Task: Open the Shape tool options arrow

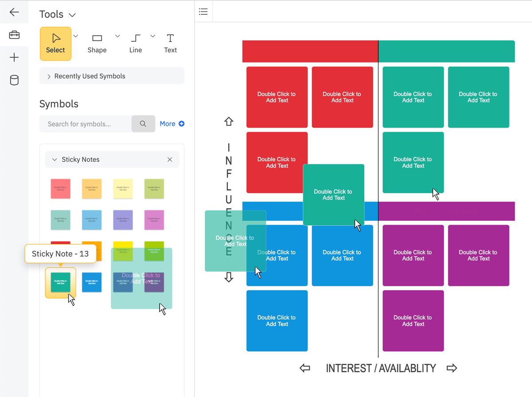Action: click(117, 36)
